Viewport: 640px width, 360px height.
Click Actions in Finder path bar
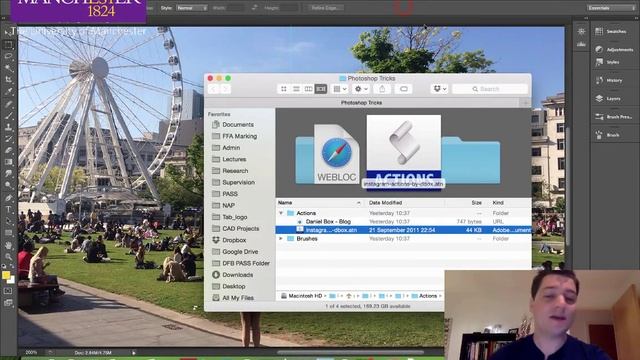coord(424,296)
